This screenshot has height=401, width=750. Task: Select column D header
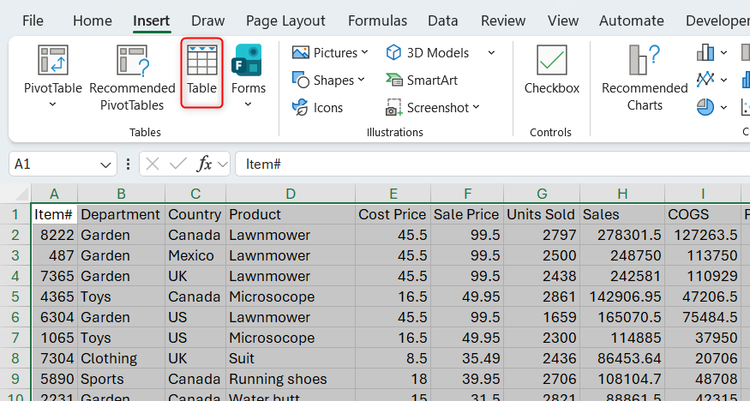(x=290, y=194)
